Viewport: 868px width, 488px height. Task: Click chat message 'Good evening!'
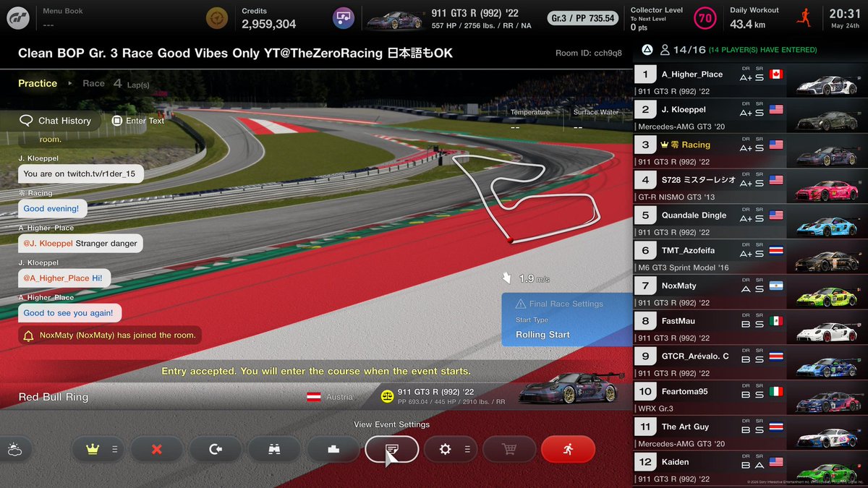[51, 208]
